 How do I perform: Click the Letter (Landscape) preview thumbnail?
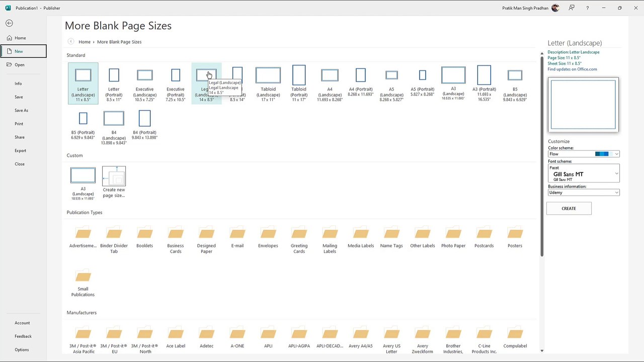[583, 105]
